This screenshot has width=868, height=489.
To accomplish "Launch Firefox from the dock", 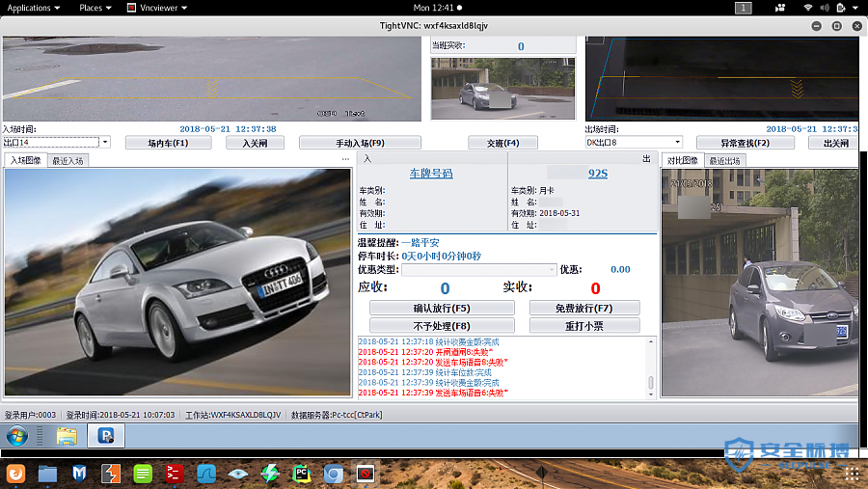I will (16, 474).
